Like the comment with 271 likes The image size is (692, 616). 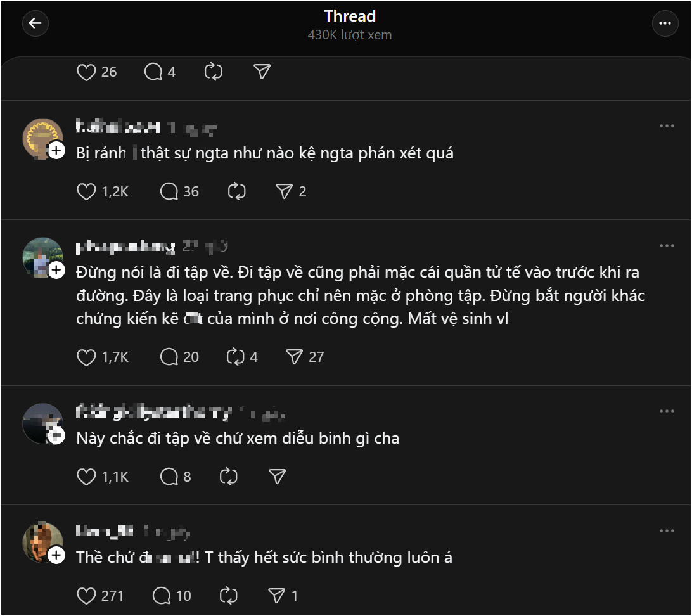click(86, 596)
